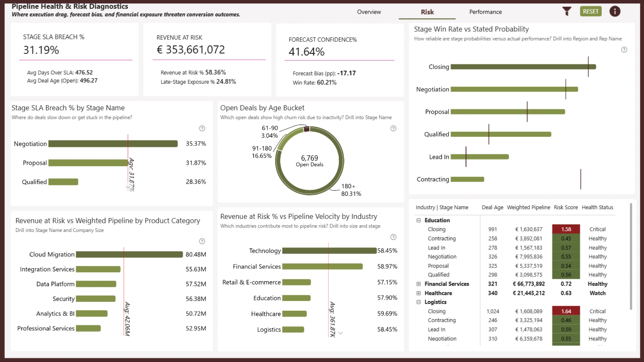Select the Cloud Migration bar

pyautogui.click(x=129, y=255)
